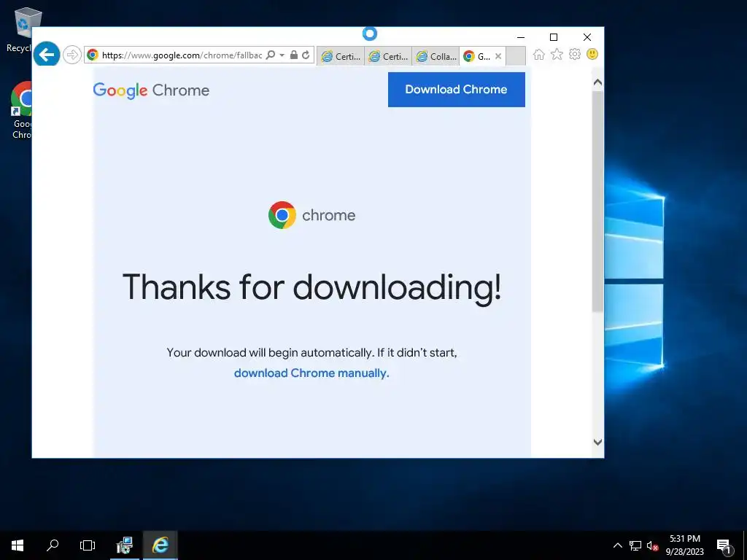Send feedback via smiley face icon
The width and height of the screenshot is (747, 560).
tap(592, 54)
